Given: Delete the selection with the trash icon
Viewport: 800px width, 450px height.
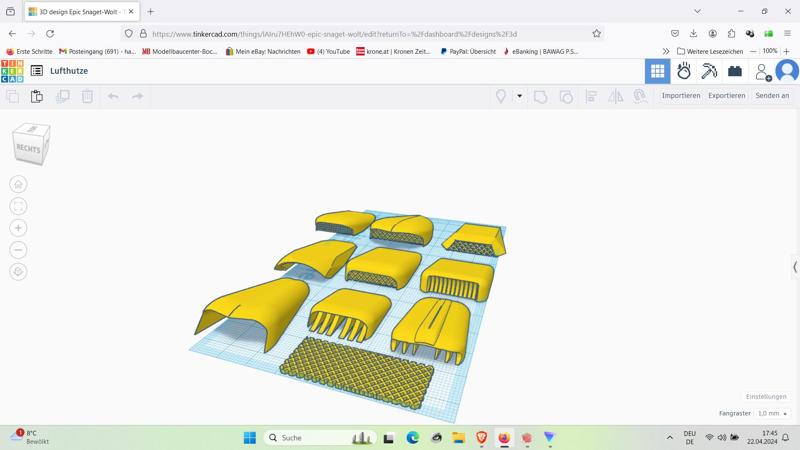Looking at the screenshot, I should tap(87, 96).
